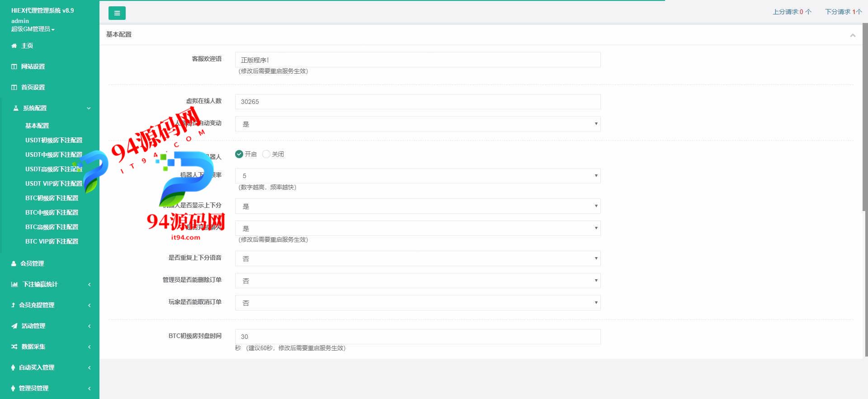The width and height of the screenshot is (868, 399).
Task: Open USDT初级房下注配置 submenu item
Action: coord(54,140)
